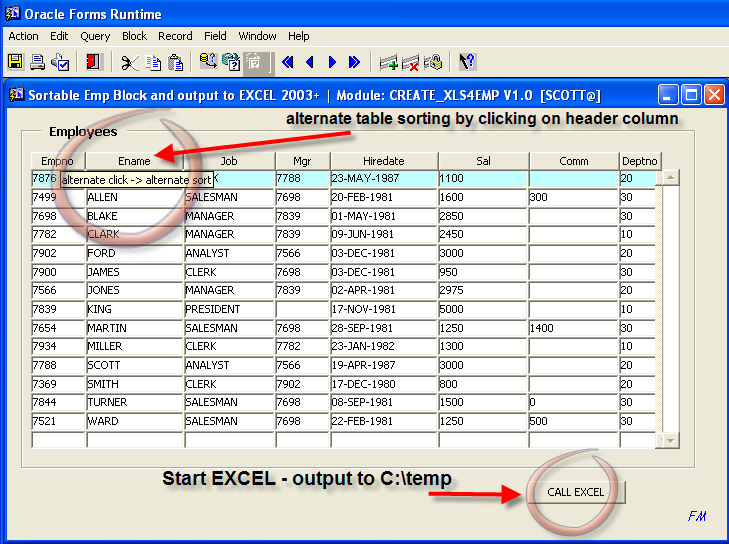This screenshot has width=729, height=544.
Task: Open the Action menu
Action: [x=23, y=36]
